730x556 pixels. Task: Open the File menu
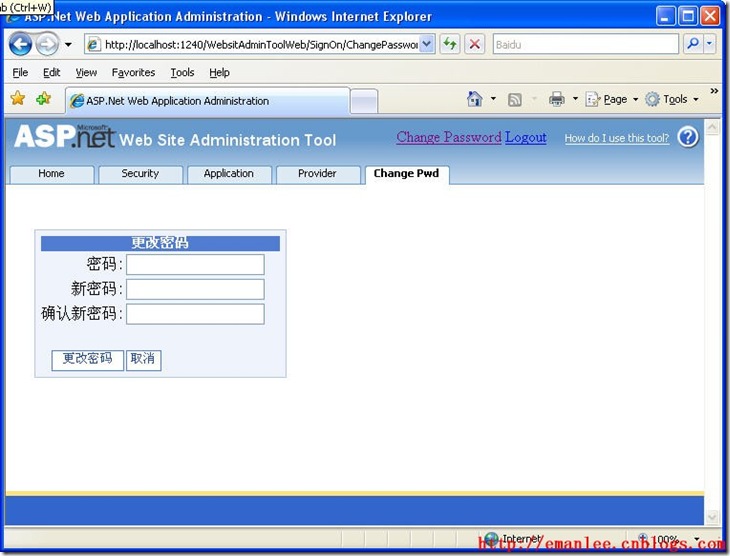click(x=20, y=73)
